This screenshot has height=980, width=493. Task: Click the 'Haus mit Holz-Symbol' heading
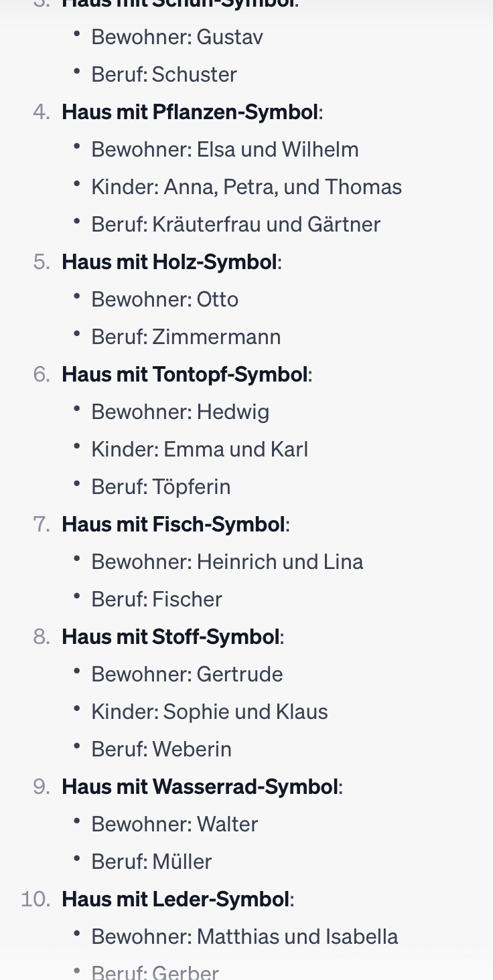point(169,262)
